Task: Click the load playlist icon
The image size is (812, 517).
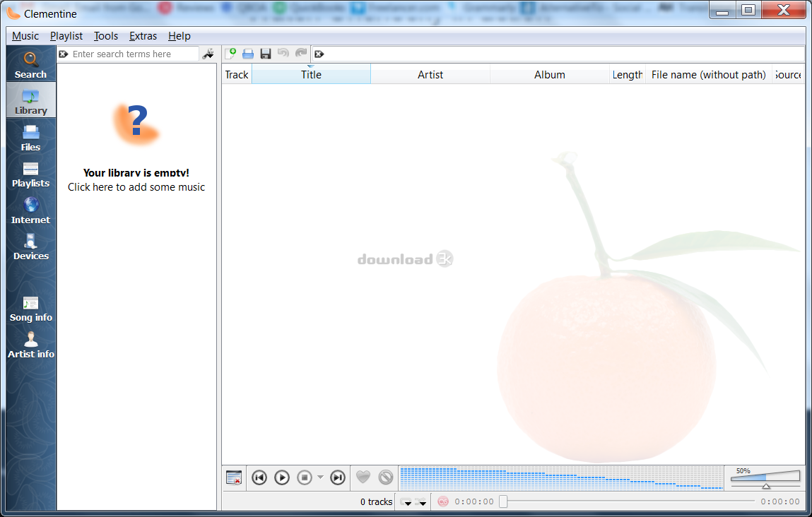Action: [x=248, y=54]
